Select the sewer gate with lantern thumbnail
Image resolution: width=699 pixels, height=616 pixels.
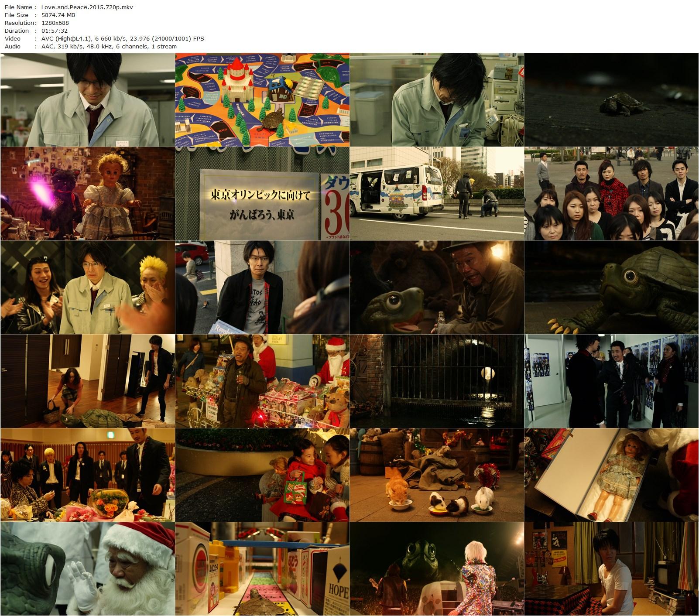point(436,381)
